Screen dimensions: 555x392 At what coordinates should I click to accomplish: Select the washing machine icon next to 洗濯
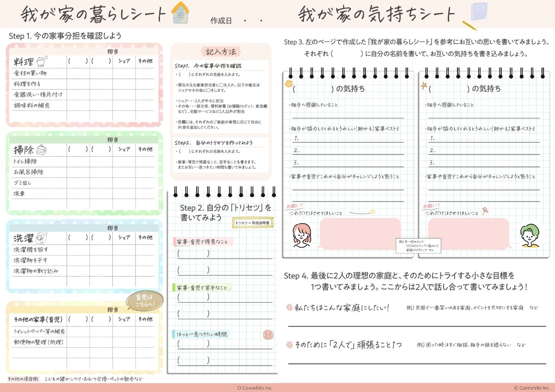(42, 238)
